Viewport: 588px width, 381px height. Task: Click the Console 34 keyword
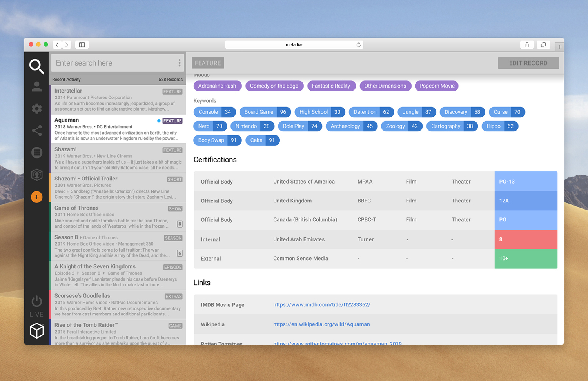click(x=214, y=112)
